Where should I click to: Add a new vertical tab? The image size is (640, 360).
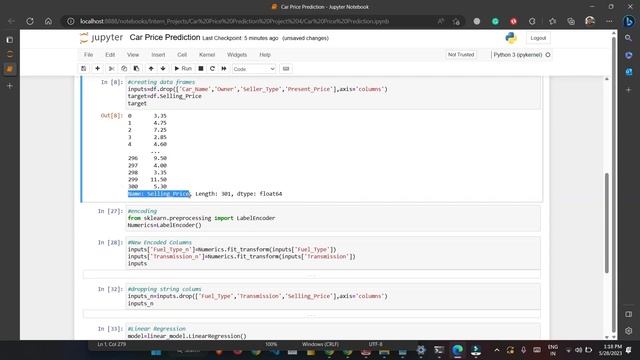point(10,86)
